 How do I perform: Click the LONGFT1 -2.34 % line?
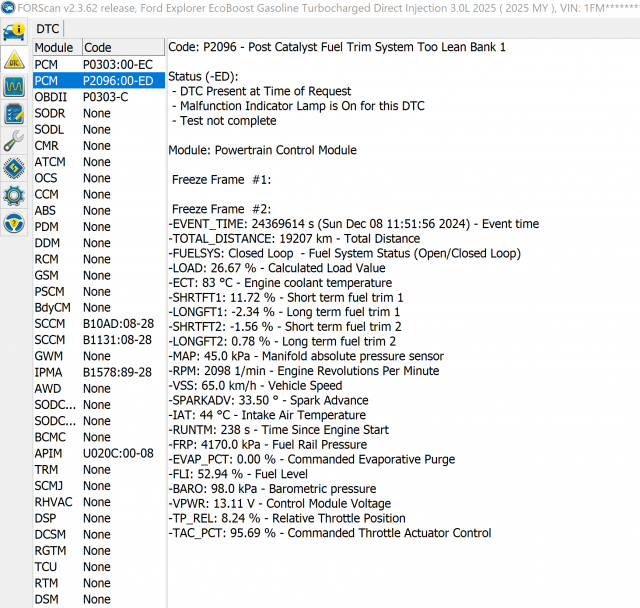pos(284,312)
